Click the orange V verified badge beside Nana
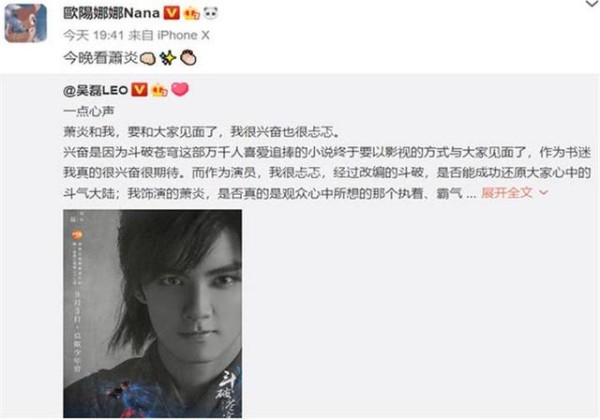The width and height of the screenshot is (600, 420). 171,13
